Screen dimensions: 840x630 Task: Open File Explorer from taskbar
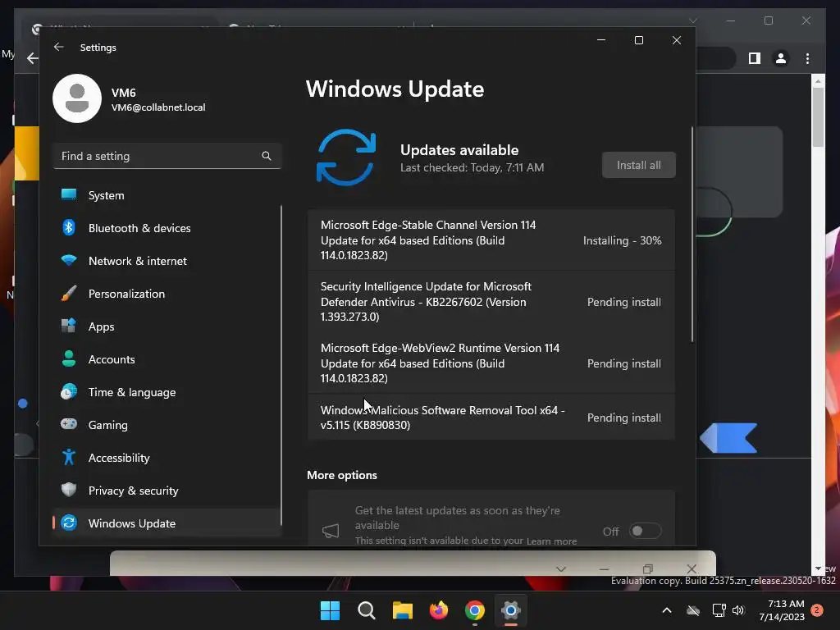pyautogui.click(x=402, y=610)
